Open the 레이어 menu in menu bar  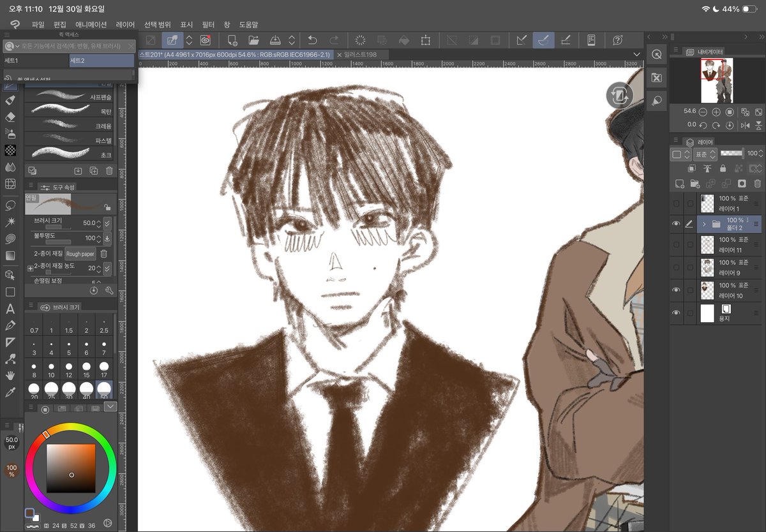[126, 24]
